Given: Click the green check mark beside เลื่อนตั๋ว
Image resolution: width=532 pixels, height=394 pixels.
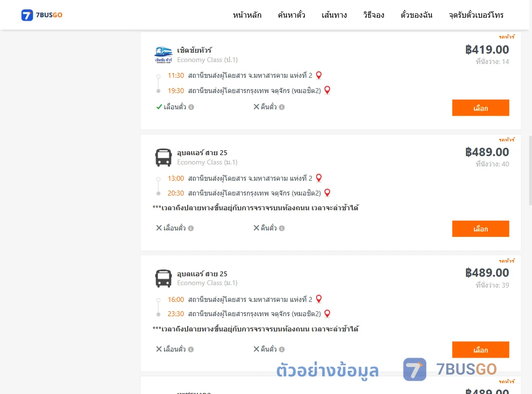Looking at the screenshot, I should pyautogui.click(x=159, y=107).
